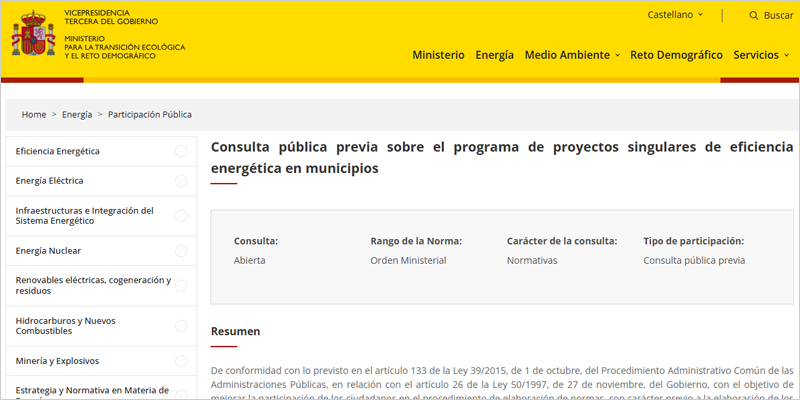Click Energía breadcrumb link
The width and height of the screenshot is (800, 400).
pyautogui.click(x=77, y=115)
